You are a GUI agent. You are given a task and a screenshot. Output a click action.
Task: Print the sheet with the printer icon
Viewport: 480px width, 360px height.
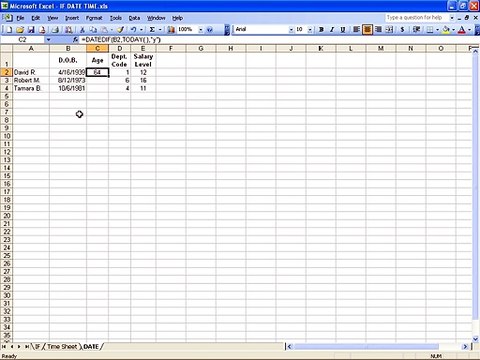click(x=55, y=30)
